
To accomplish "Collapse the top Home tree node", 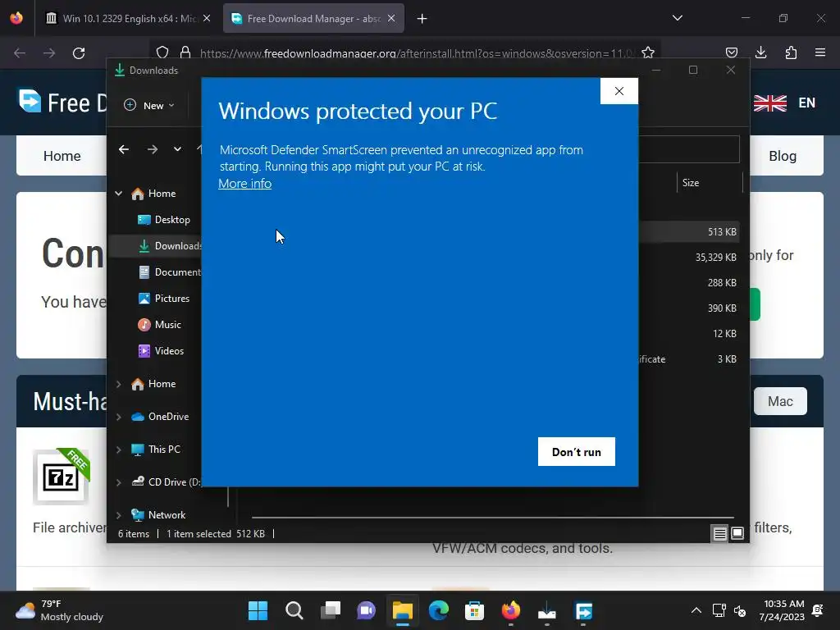I will (118, 194).
